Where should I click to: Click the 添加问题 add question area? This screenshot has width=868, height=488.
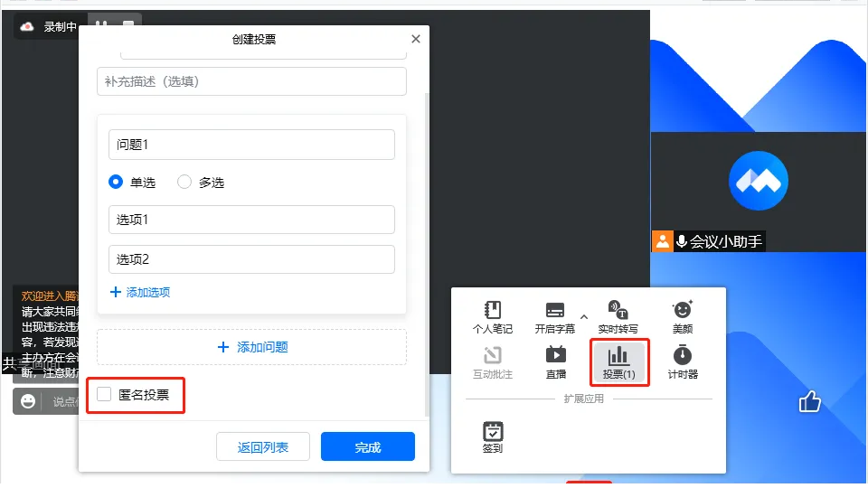point(251,347)
